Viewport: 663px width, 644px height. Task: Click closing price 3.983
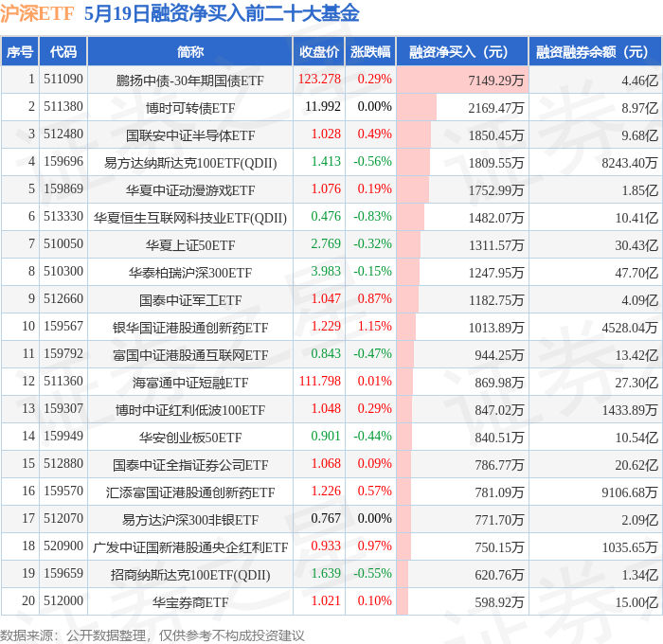[326, 272]
